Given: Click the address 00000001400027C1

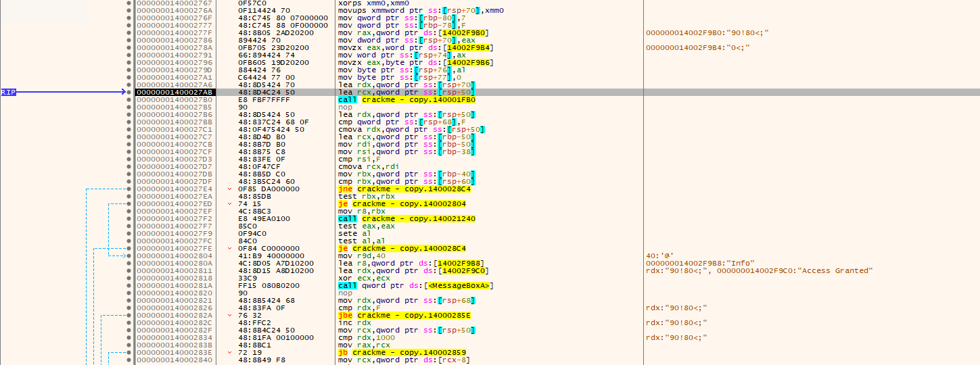Looking at the screenshot, I should [x=174, y=129].
